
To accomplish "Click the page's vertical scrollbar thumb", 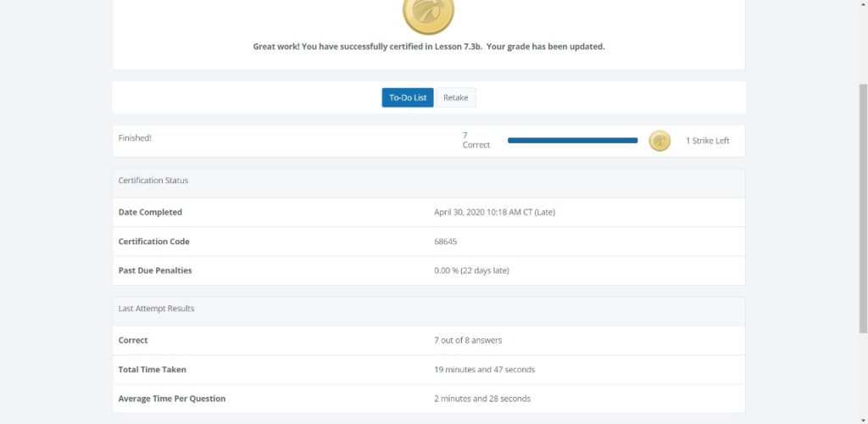I will tap(863, 208).
